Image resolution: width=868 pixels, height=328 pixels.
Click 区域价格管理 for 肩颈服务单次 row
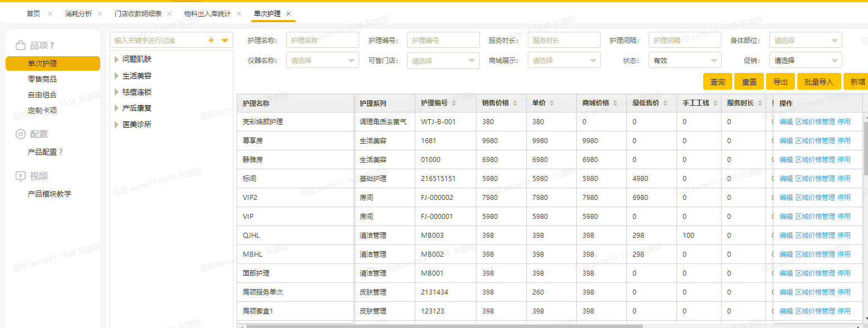click(x=815, y=292)
